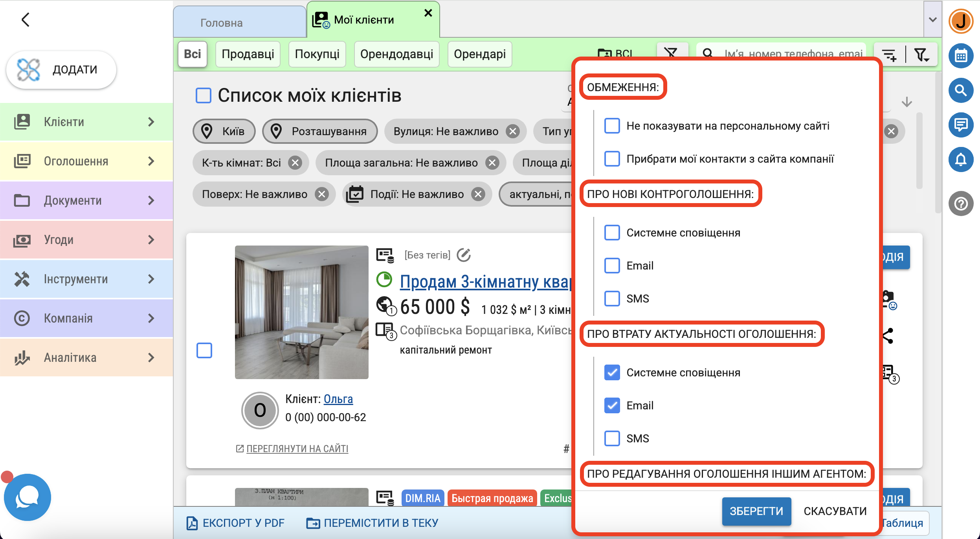Open the messages chat icon in sidebar
Image resolution: width=980 pixels, height=539 pixels.
pyautogui.click(x=960, y=125)
